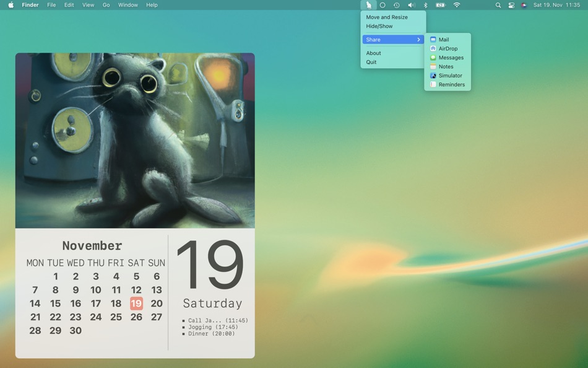The image size is (588, 368).
Task: Select highlighted day 19 in calendar grid
Action: pyautogui.click(x=136, y=304)
